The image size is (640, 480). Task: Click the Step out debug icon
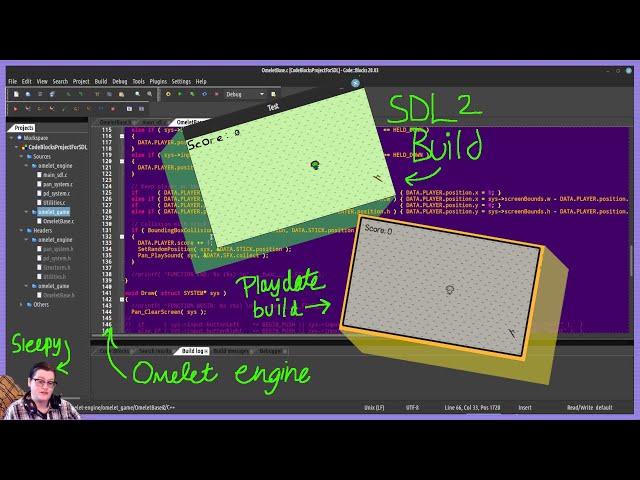pos(64,109)
